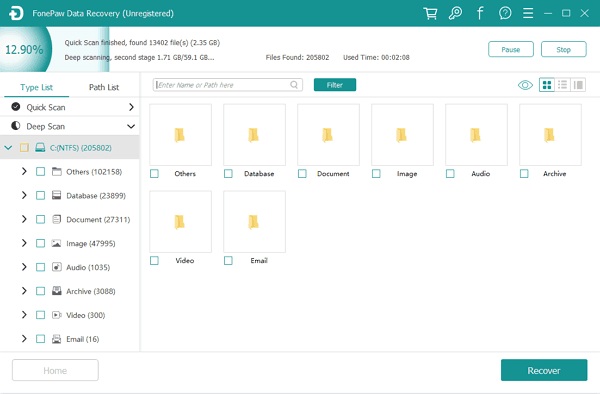The height and width of the screenshot is (394, 600).
Task: Open the Facebook icon in title bar
Action: pyautogui.click(x=480, y=13)
